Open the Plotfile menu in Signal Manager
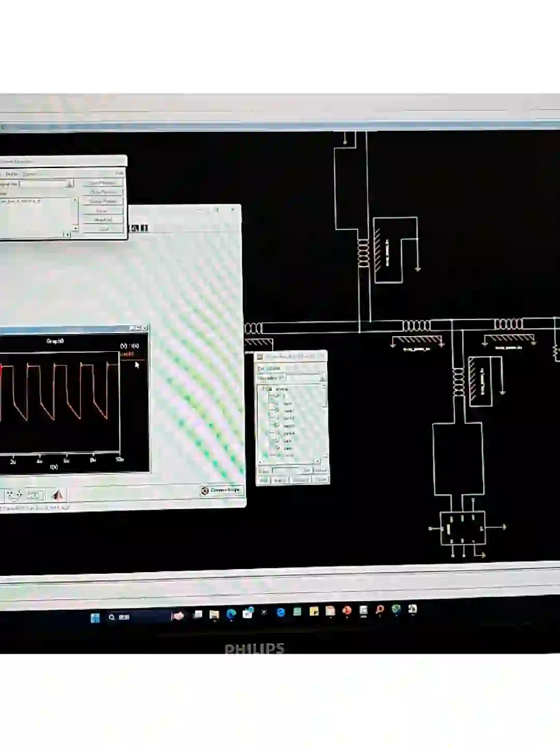The image size is (560, 747). pyautogui.click(x=11, y=174)
